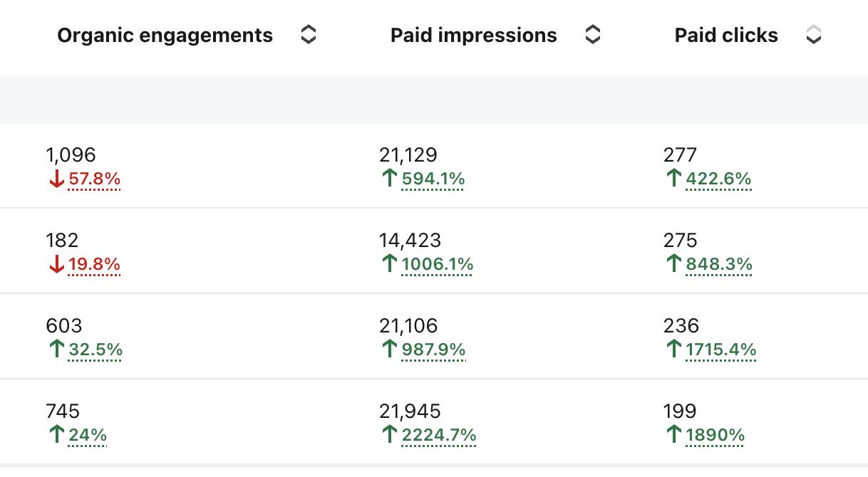Click the red down arrow beside 19.8%
Screen dimensions: 868x477
[x=57, y=265]
